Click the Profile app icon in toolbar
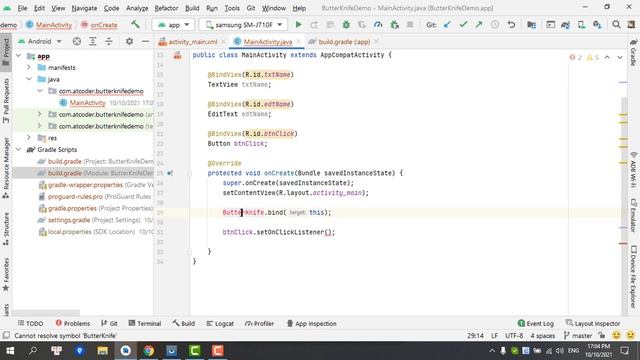Viewport: 640px width, 360px height. [x=378, y=25]
